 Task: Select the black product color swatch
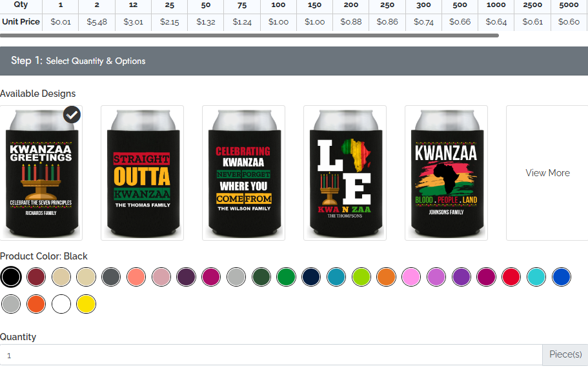coord(11,277)
